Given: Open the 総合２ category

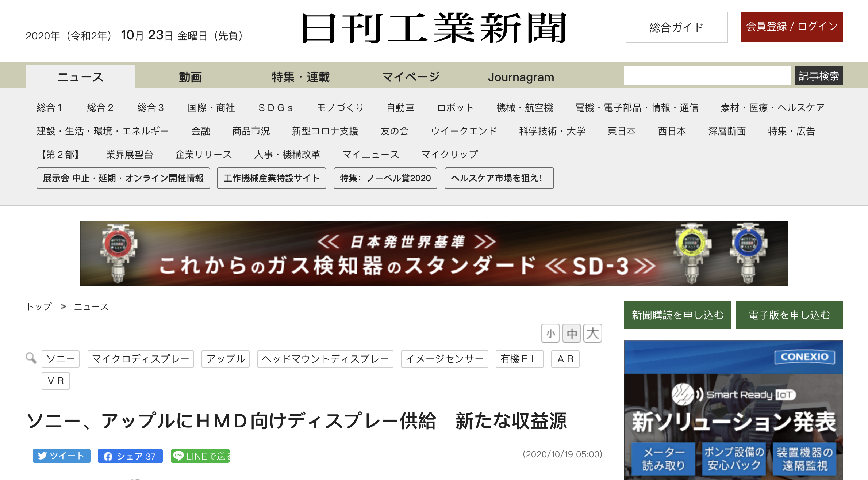Looking at the screenshot, I should coord(100,108).
